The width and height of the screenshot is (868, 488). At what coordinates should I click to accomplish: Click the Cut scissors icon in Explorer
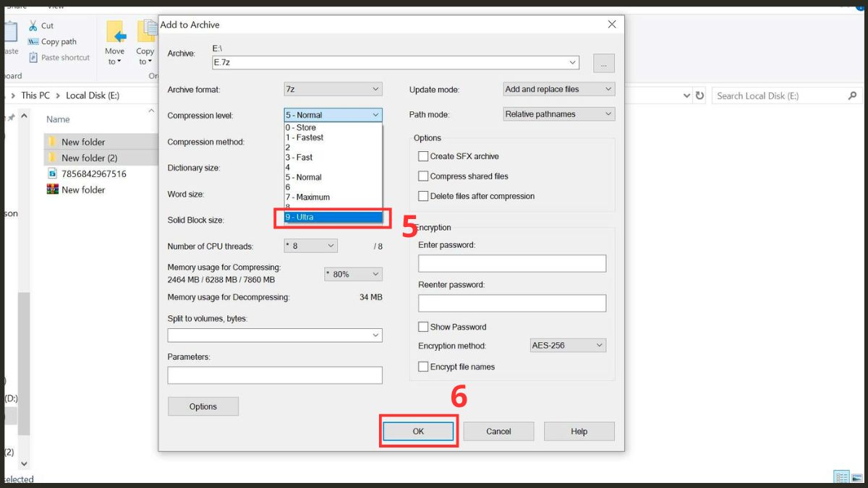(33, 25)
